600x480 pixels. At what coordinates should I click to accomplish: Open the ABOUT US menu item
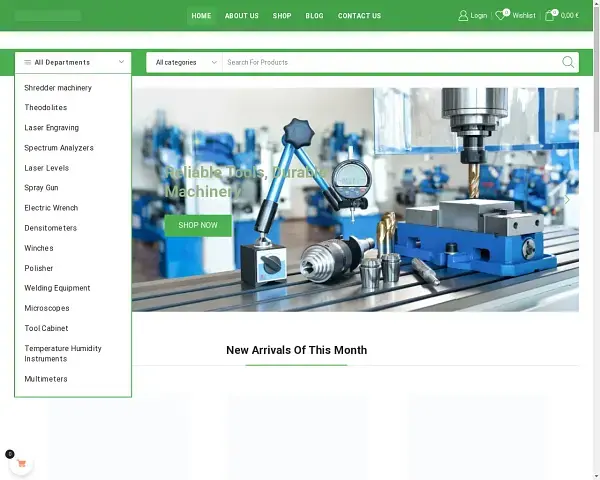click(241, 16)
